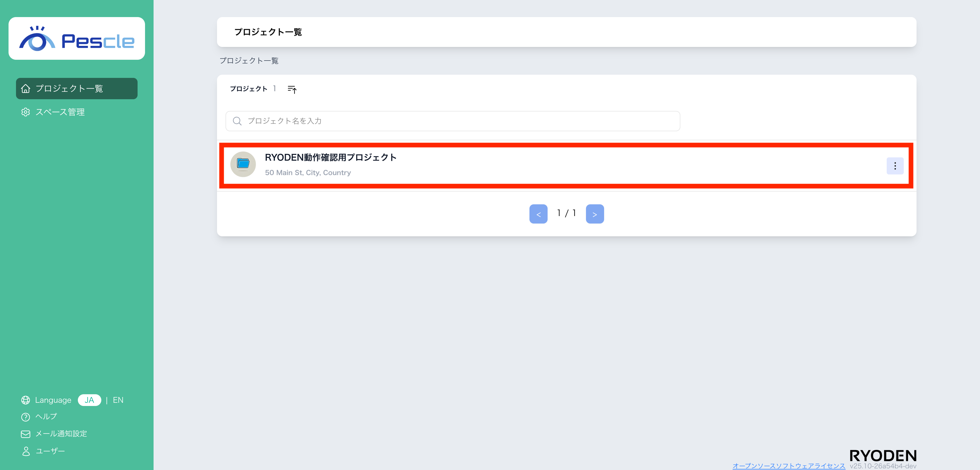Click the globe Language icon
Image resolution: width=980 pixels, height=470 pixels.
[x=26, y=400]
